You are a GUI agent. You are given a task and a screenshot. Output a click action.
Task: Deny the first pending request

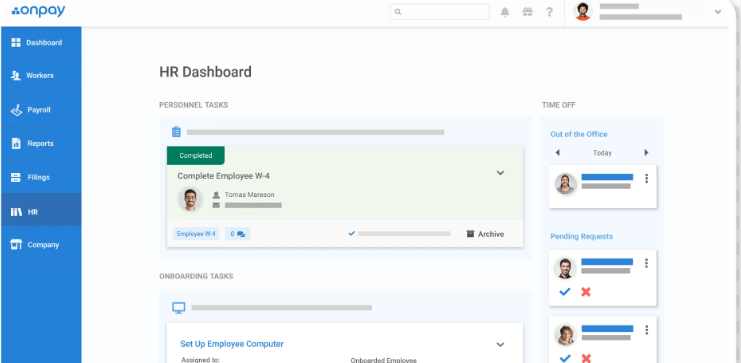click(586, 292)
